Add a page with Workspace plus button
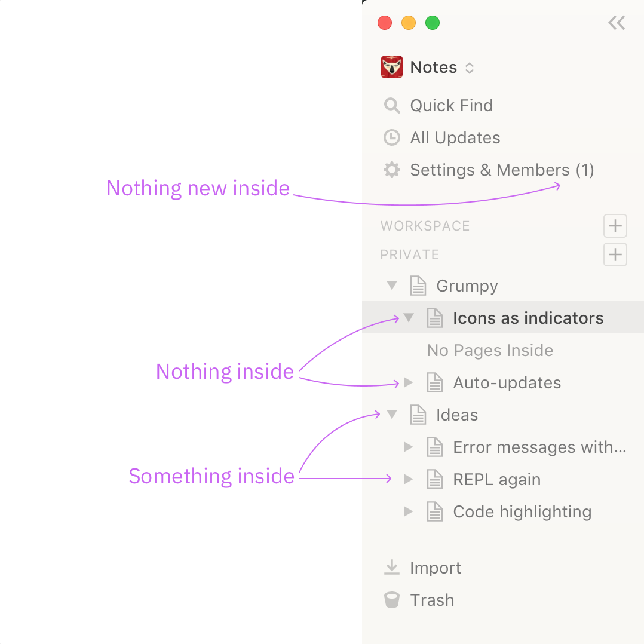 point(615,225)
